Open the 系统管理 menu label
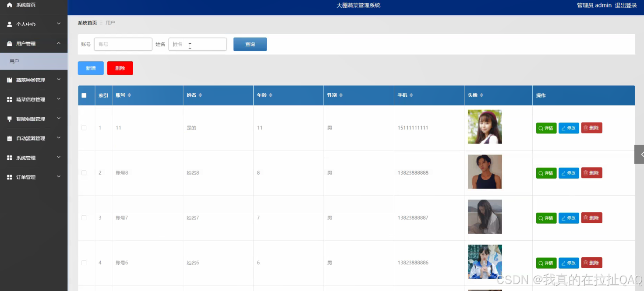 pos(26,158)
